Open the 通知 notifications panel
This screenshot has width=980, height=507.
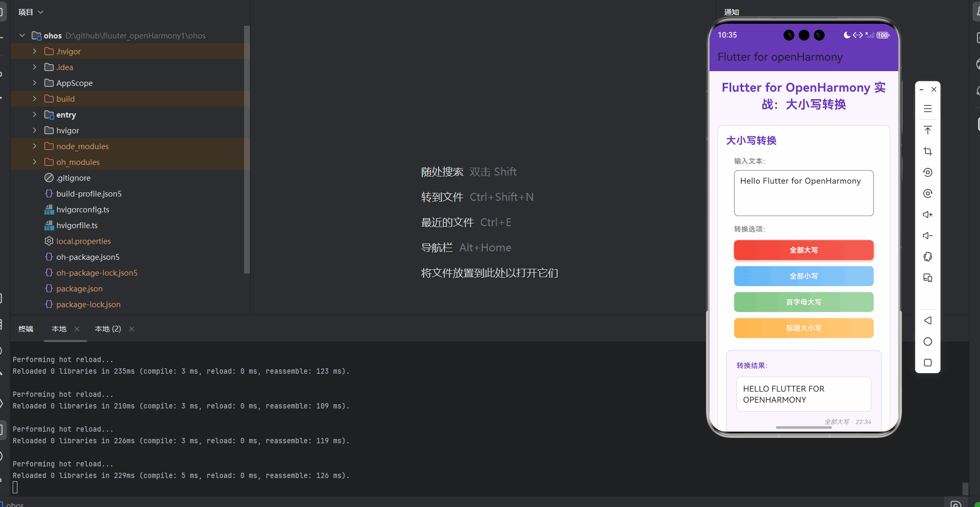732,12
